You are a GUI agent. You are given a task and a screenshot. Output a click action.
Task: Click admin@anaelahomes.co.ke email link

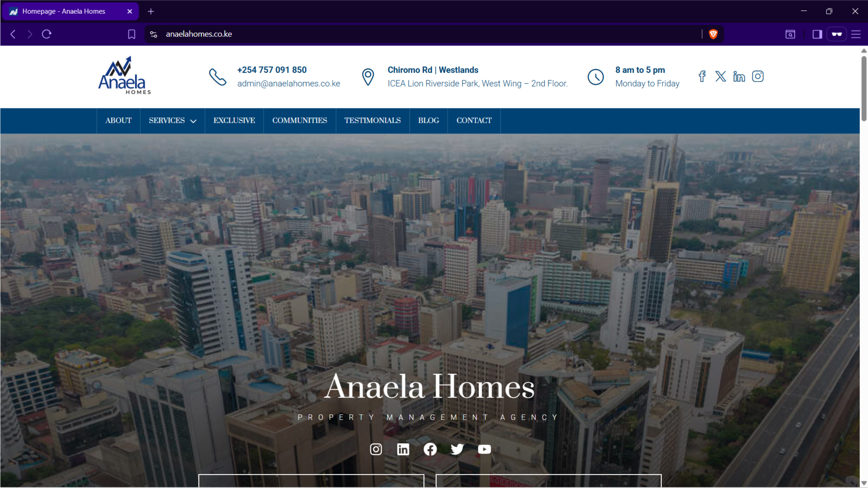[288, 84]
